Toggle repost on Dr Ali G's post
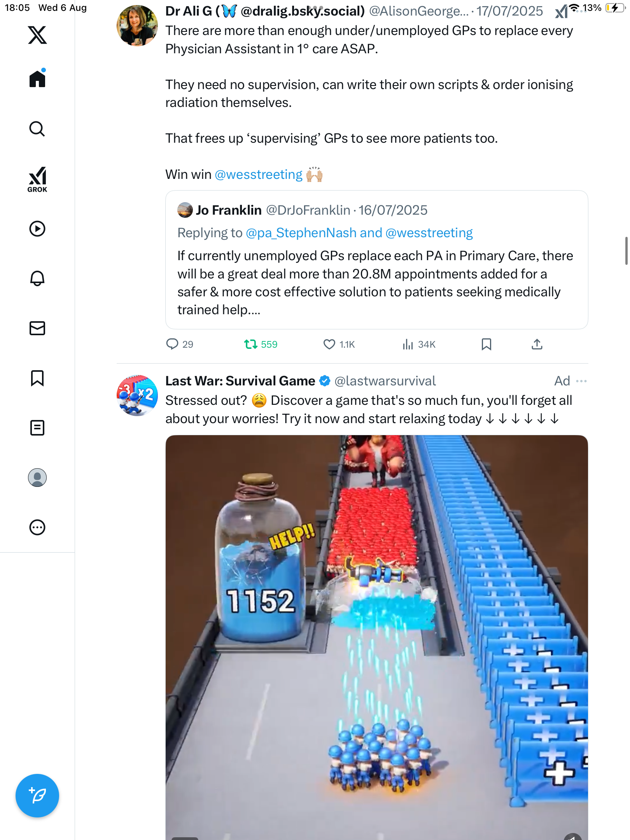 coord(251,344)
